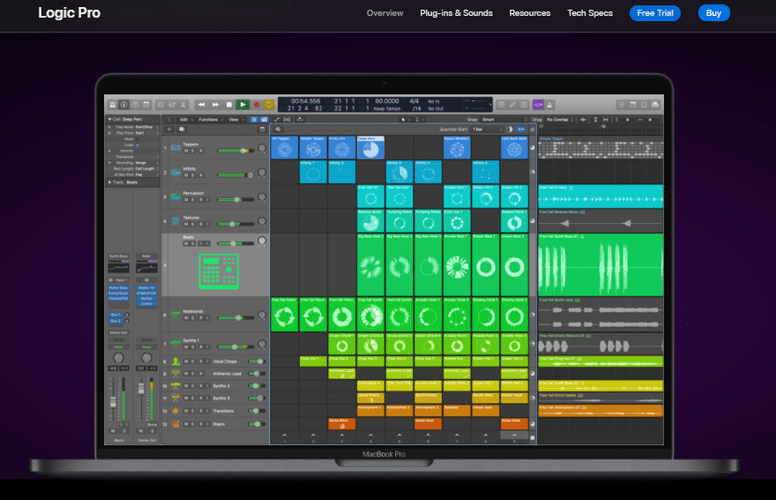Click the Beats drum machine track icon
776x500 pixels.
tap(219, 271)
